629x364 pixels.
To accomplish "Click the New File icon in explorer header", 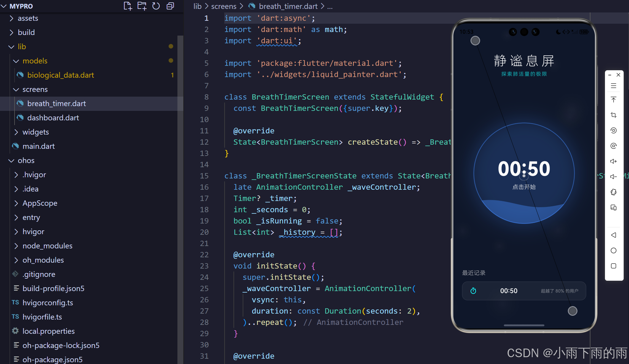I will pos(128,6).
